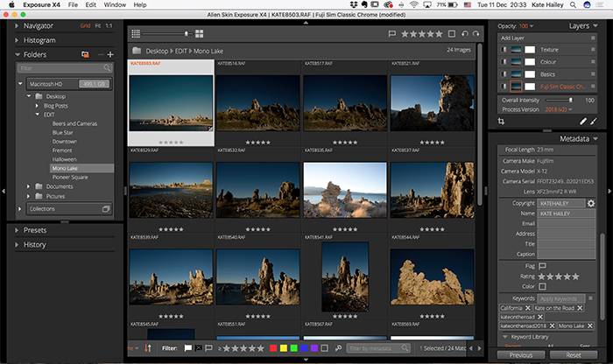Click the Previous button
613x364 pixels.
521,355
